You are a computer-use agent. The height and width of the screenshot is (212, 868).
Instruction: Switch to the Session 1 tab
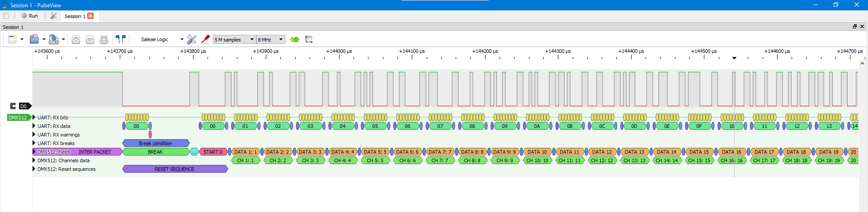(75, 16)
